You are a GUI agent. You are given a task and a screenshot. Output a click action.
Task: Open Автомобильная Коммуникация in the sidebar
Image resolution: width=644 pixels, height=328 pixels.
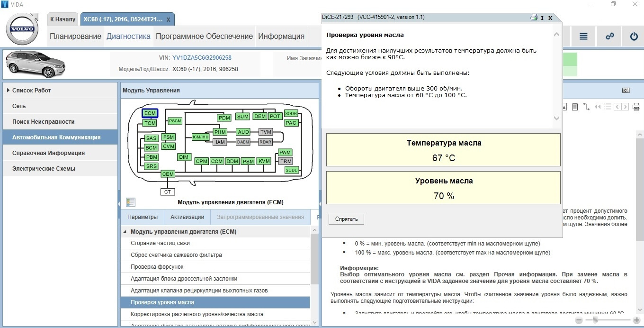60,137
